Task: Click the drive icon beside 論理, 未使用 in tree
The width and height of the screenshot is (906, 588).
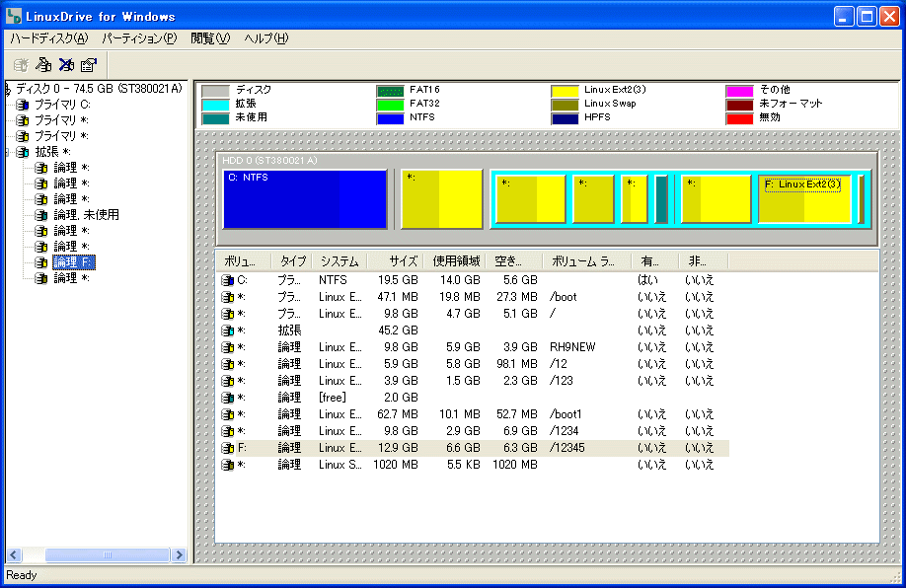Action: (x=41, y=215)
